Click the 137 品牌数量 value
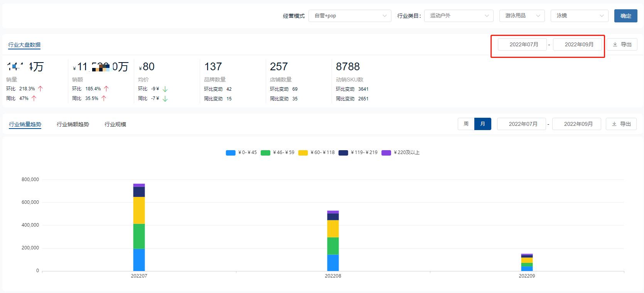Viewport: 644px width, 293px height. pyautogui.click(x=213, y=67)
